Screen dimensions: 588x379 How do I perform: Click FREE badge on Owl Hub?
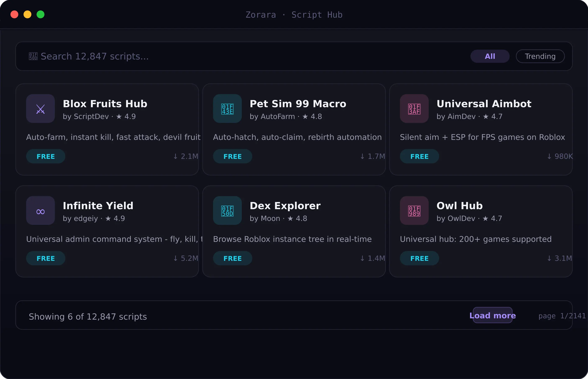419,258
